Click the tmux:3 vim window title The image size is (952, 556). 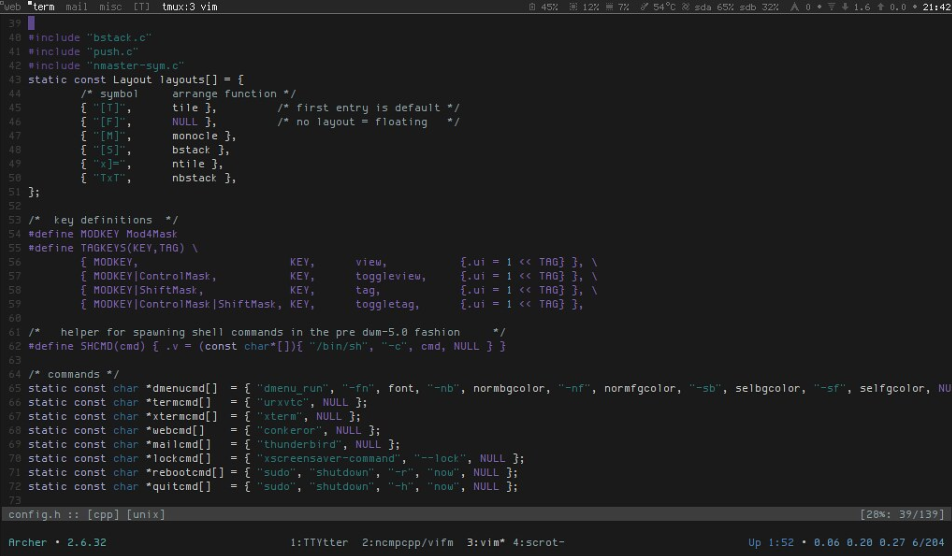[x=189, y=7]
